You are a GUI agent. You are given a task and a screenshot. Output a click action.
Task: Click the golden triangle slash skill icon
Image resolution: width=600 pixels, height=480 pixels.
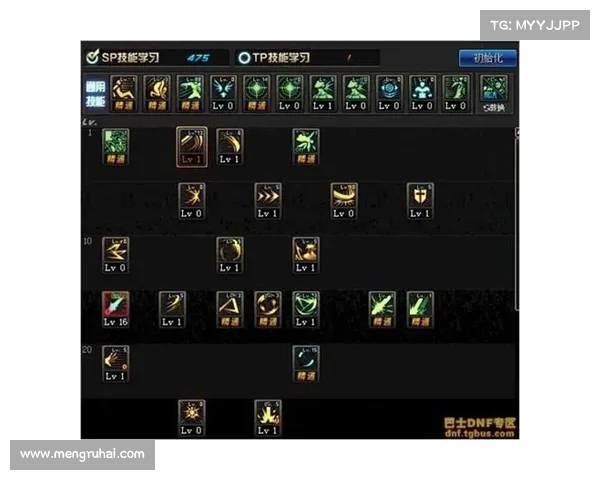click(x=229, y=309)
